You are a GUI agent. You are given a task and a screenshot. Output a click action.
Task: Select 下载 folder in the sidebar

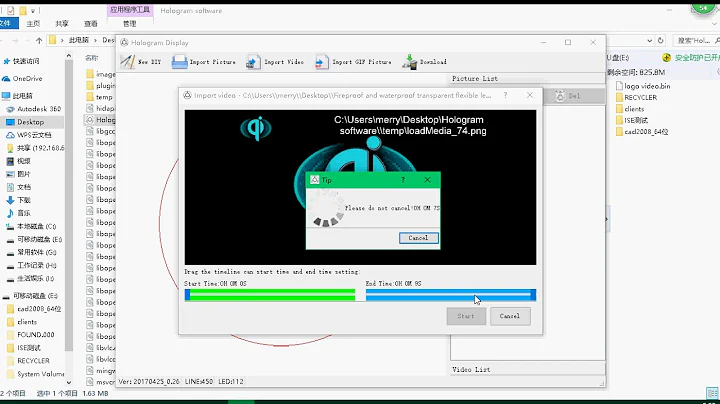(23, 200)
